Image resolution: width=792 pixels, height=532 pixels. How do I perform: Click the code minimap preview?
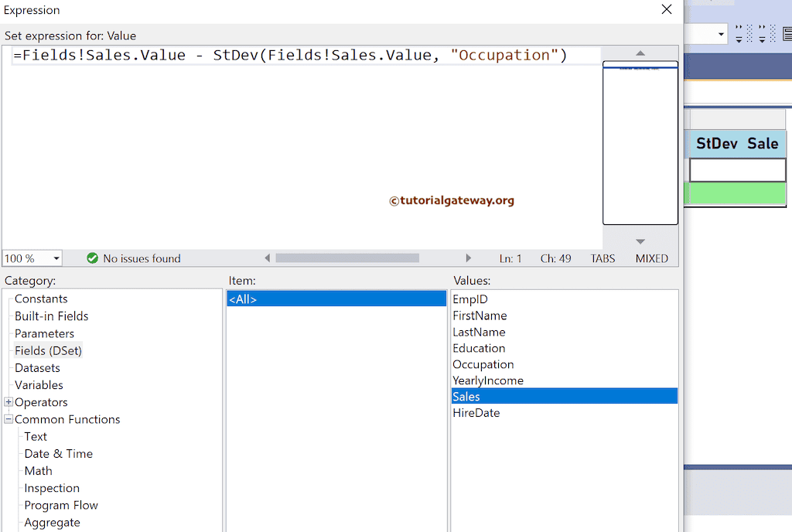640,143
